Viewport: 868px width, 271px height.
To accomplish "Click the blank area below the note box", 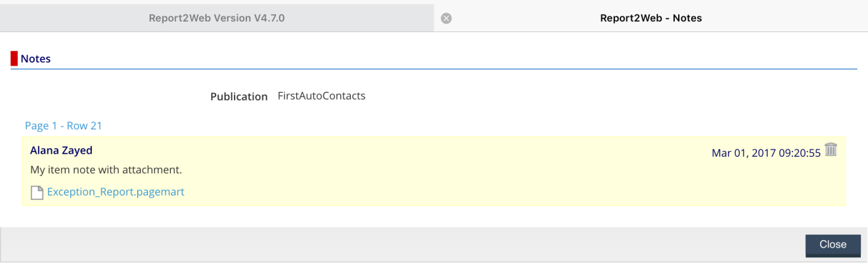I will (434, 217).
